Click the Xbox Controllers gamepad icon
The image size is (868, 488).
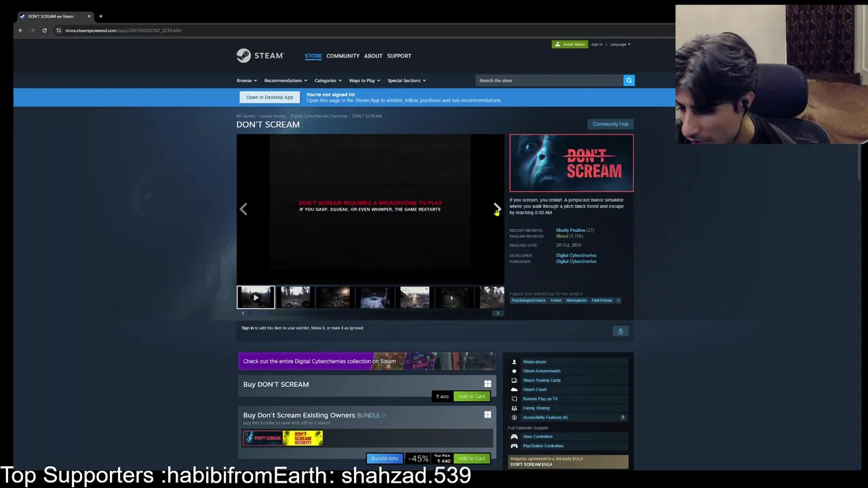point(514,436)
